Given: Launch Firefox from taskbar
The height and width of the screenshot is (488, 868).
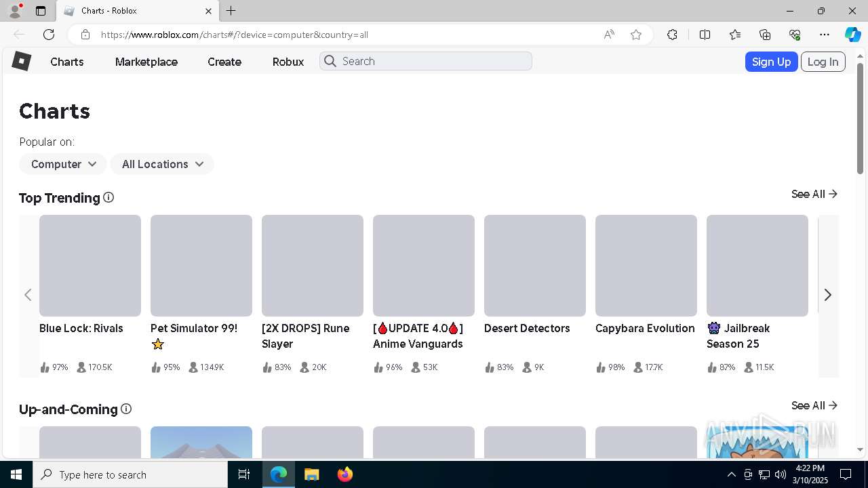Looking at the screenshot, I should coord(345,474).
